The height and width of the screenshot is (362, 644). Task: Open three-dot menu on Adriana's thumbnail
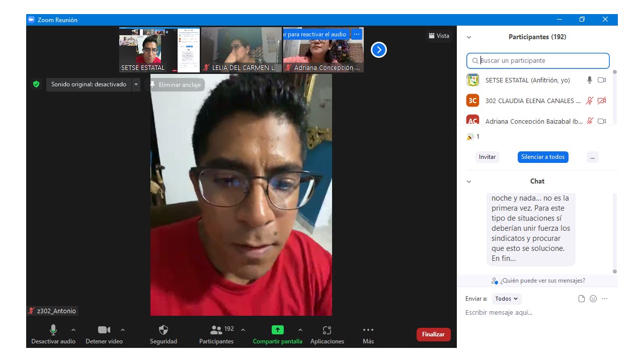coord(357,34)
